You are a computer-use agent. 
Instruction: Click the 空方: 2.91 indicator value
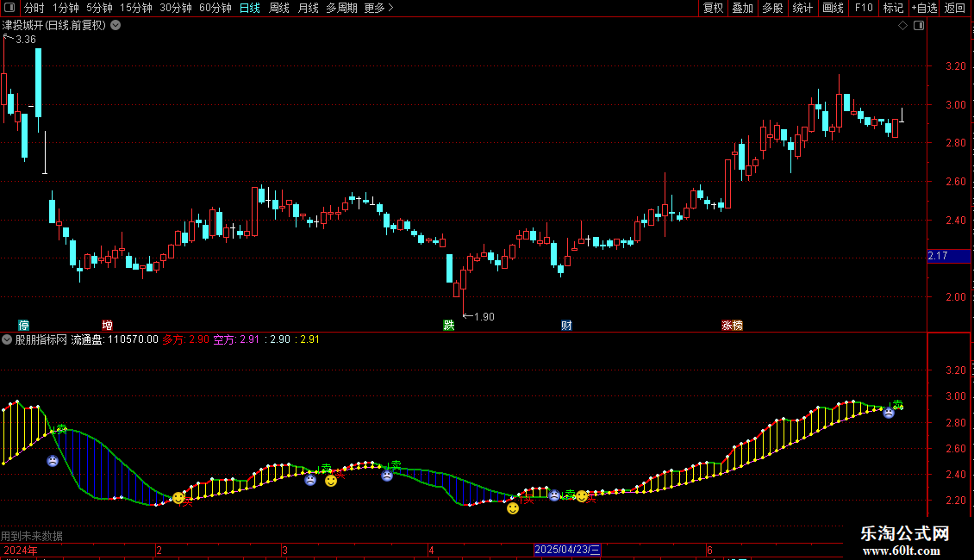point(236,339)
